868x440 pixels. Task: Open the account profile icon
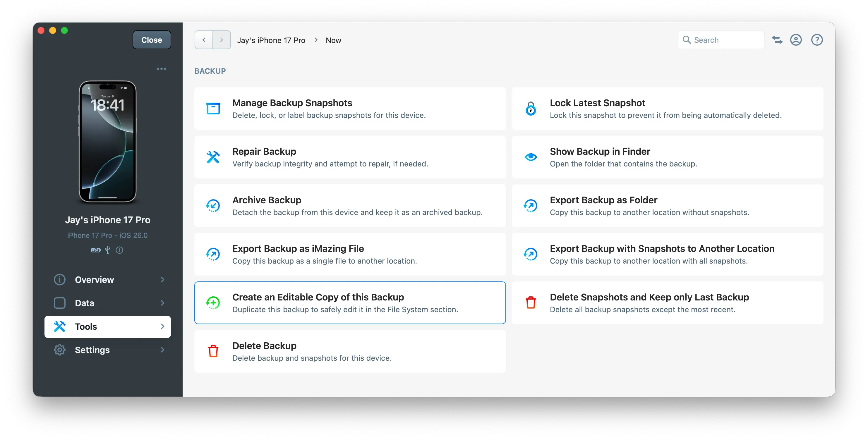(796, 40)
